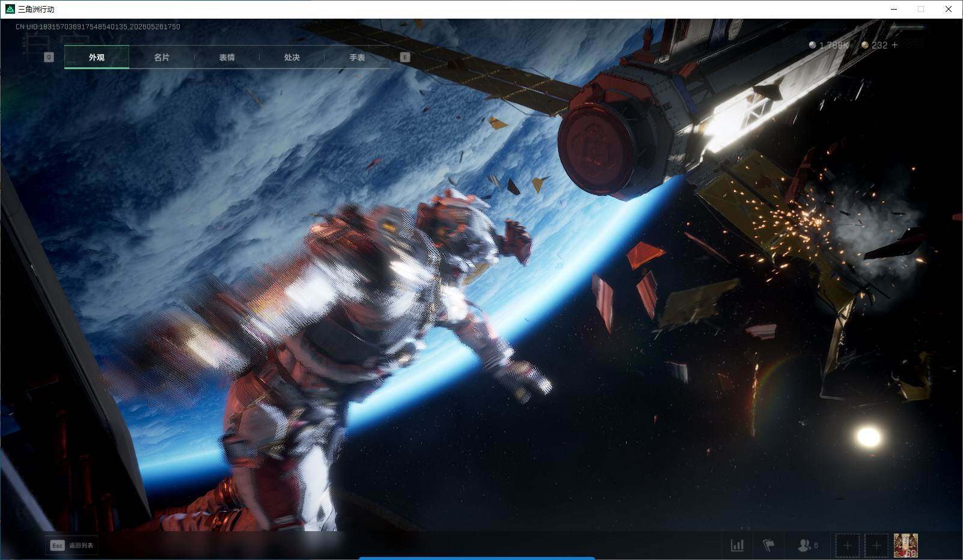
Task: Minimize the 三角洲行动 window
Action: pos(893,9)
